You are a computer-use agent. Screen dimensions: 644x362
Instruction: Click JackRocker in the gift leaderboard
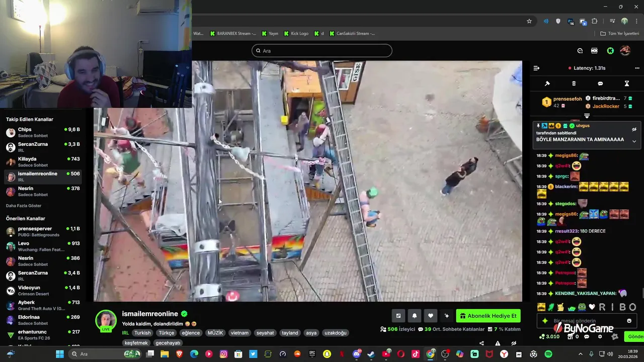tap(606, 106)
